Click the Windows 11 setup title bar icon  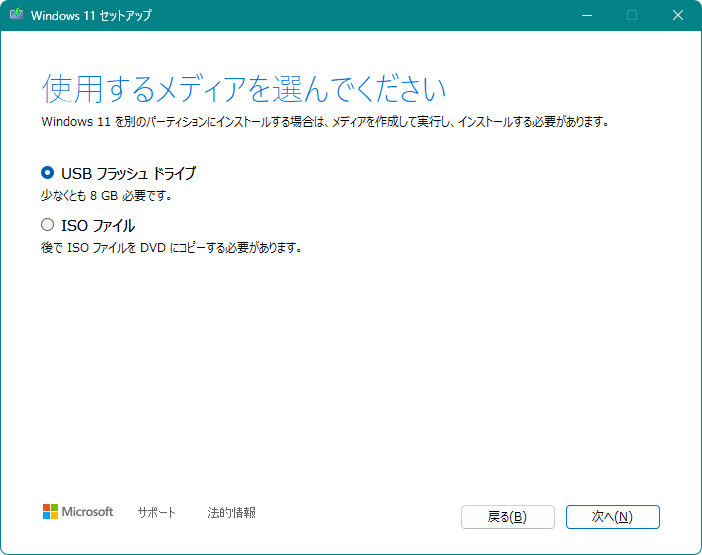pos(16,16)
